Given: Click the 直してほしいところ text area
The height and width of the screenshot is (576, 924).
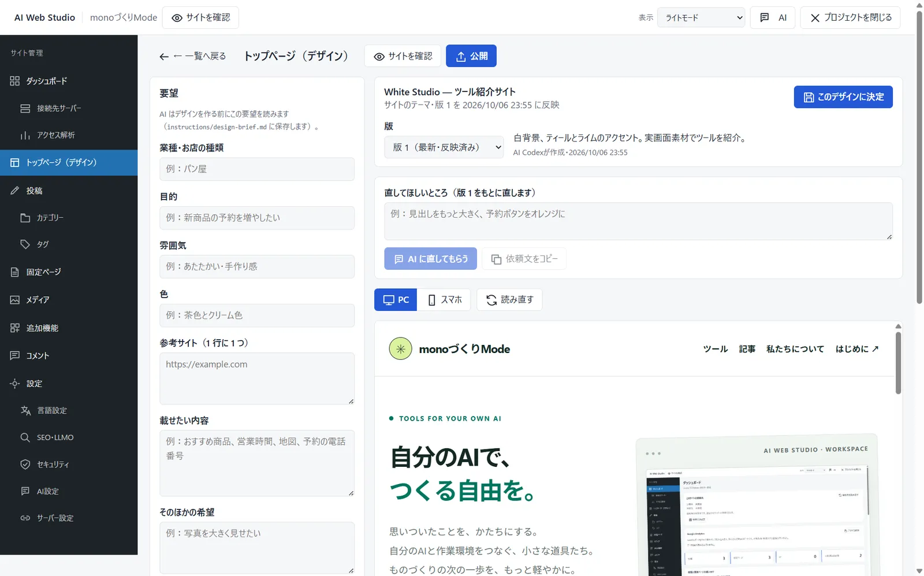Looking at the screenshot, I should coord(639,221).
